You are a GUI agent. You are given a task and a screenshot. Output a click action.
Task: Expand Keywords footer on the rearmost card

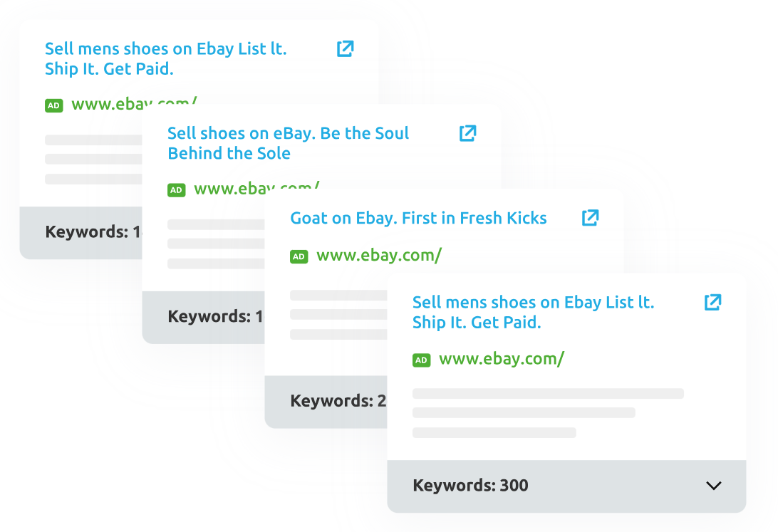tap(81, 232)
